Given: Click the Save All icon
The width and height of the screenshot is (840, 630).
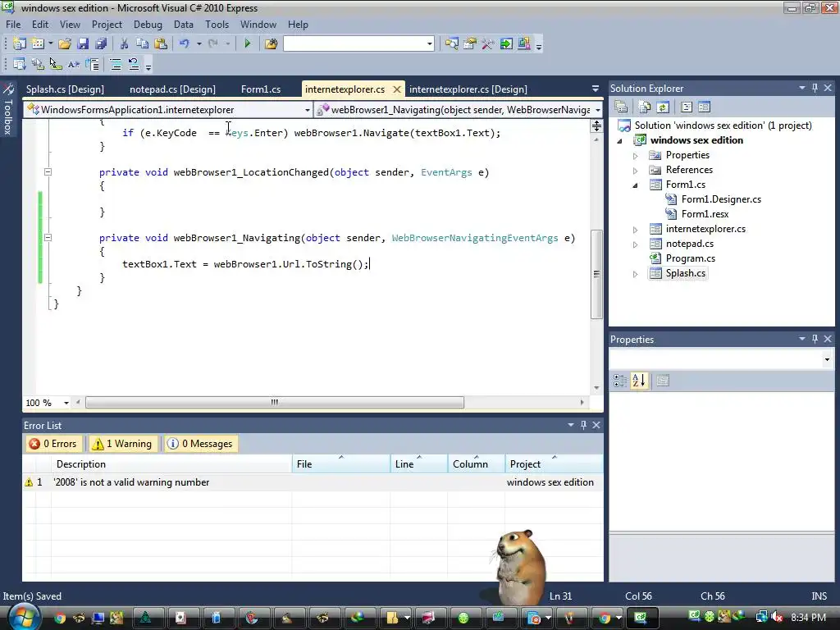Looking at the screenshot, I should point(101,44).
